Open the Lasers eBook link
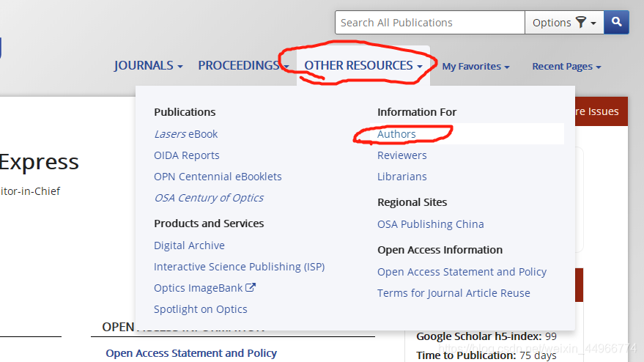The height and width of the screenshot is (362, 644). click(186, 134)
